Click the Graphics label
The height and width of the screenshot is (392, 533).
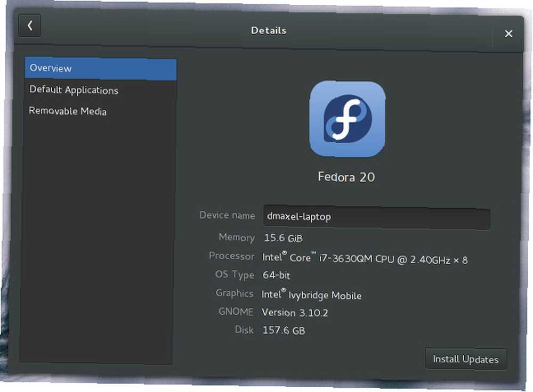(235, 293)
